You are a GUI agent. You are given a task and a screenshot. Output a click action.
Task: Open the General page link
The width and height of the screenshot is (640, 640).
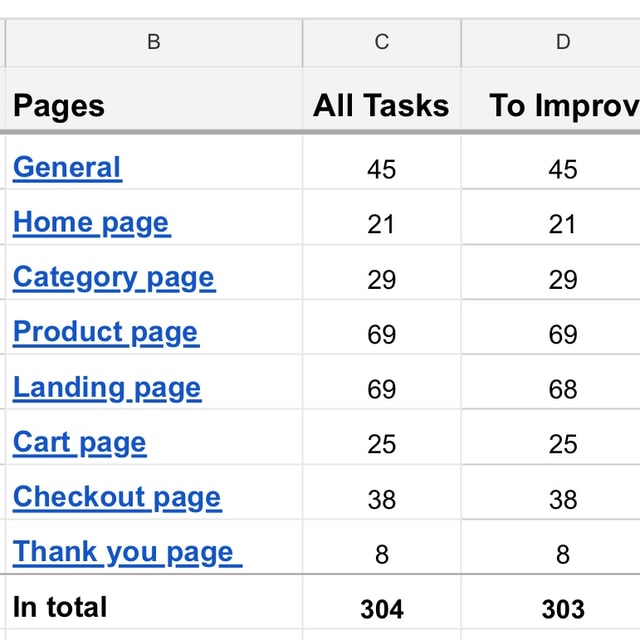click(x=67, y=167)
